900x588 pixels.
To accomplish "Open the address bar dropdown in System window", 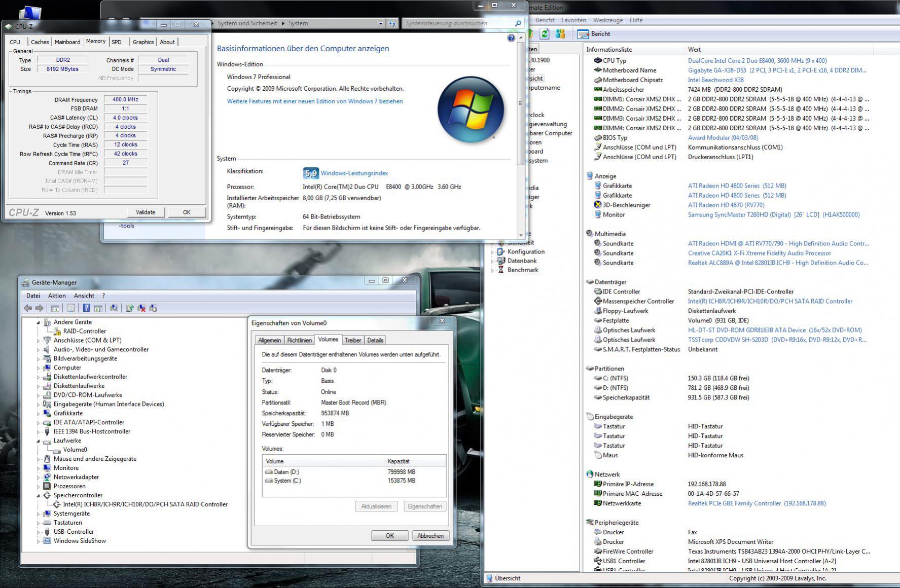I will [381, 23].
